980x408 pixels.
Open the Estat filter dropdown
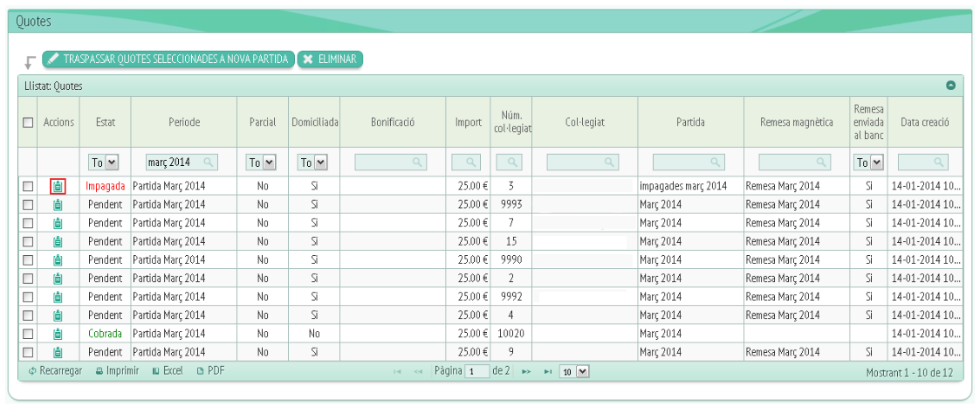point(105,162)
